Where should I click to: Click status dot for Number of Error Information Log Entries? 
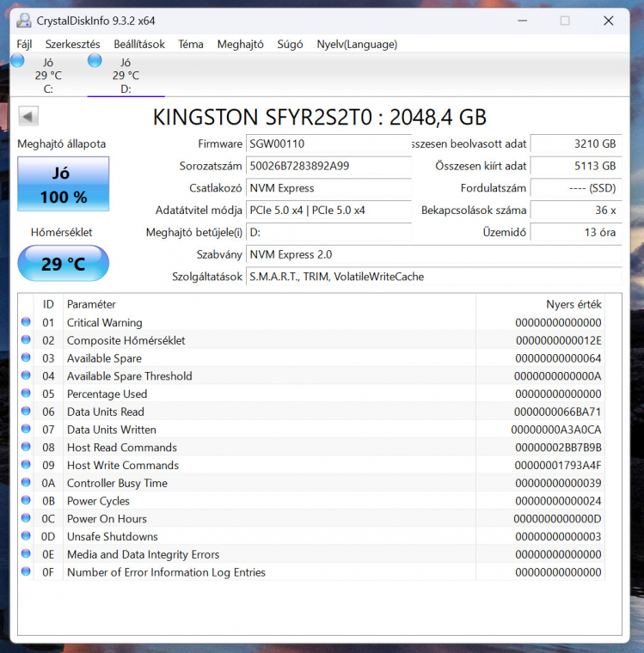point(26,571)
